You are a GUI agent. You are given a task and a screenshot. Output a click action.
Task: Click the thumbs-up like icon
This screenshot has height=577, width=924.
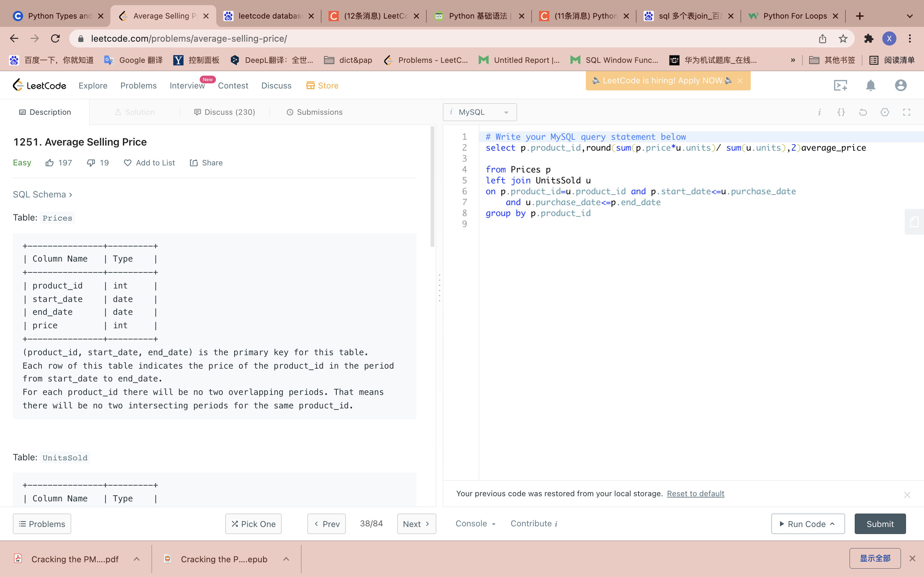(x=50, y=163)
